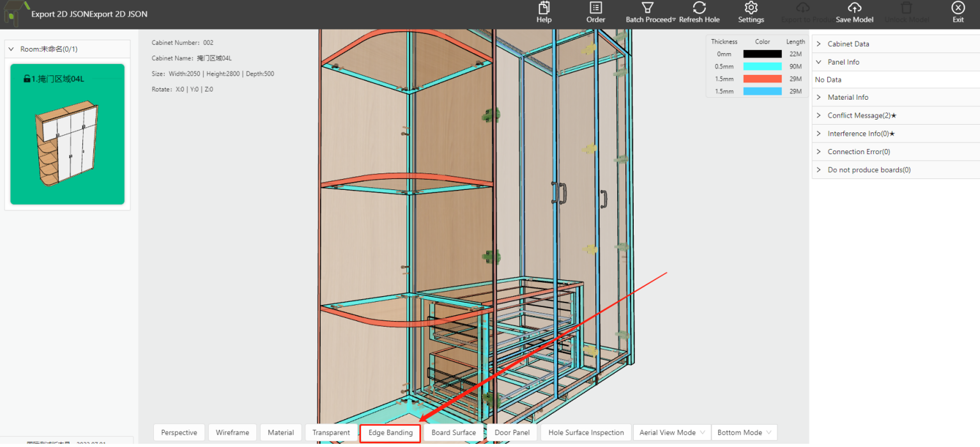980x447 pixels.
Task: Collapse the Room tree node
Action: pos(11,49)
